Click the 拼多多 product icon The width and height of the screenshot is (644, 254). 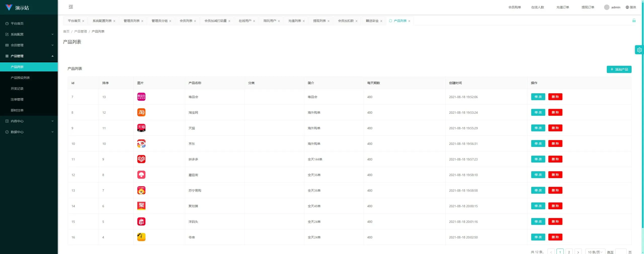(141, 159)
